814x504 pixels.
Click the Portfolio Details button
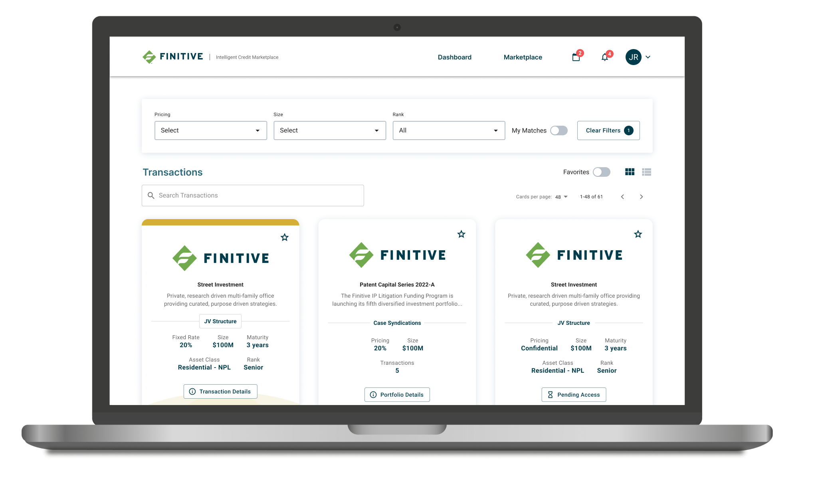point(397,394)
